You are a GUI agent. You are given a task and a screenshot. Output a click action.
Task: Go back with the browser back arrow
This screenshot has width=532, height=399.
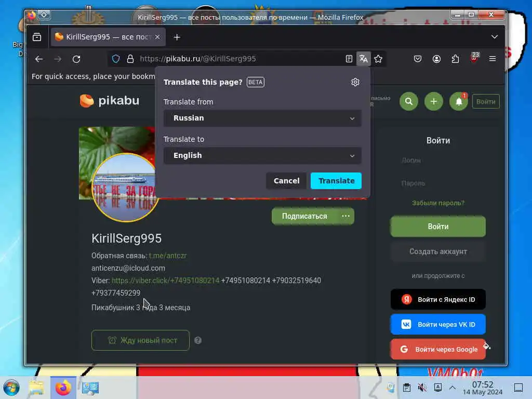(39, 59)
